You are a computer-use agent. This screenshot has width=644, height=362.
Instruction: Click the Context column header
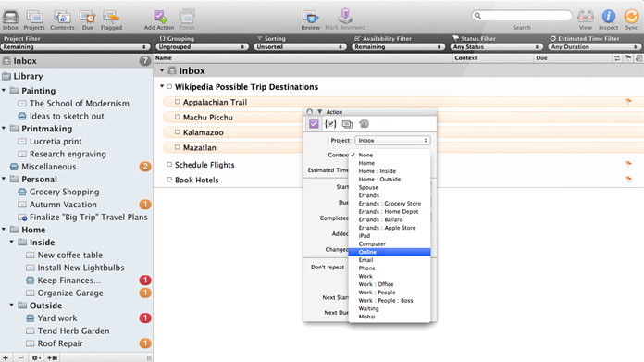coord(492,58)
